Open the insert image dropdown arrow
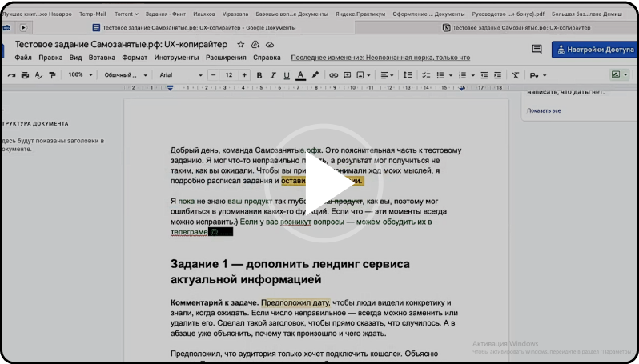 tap(368, 75)
